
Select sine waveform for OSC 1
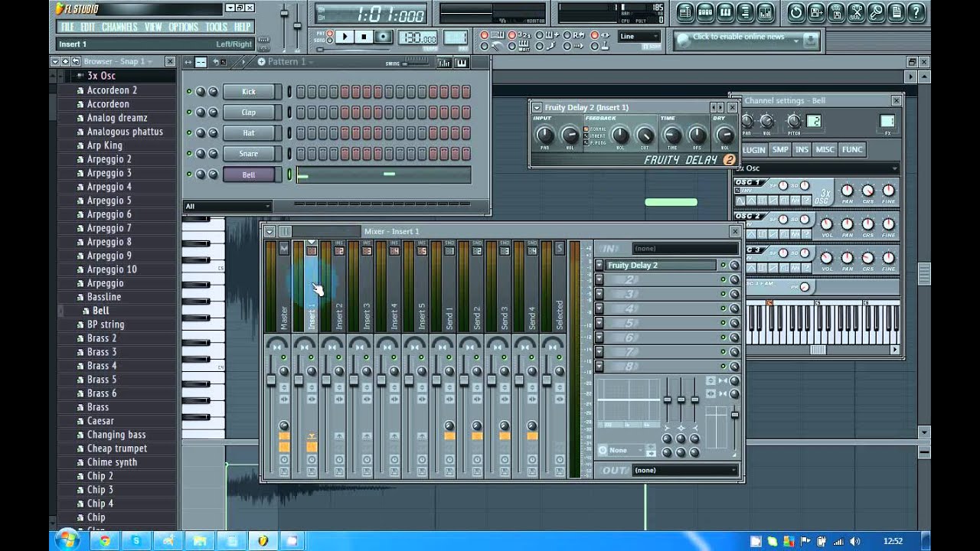pyautogui.click(x=740, y=201)
